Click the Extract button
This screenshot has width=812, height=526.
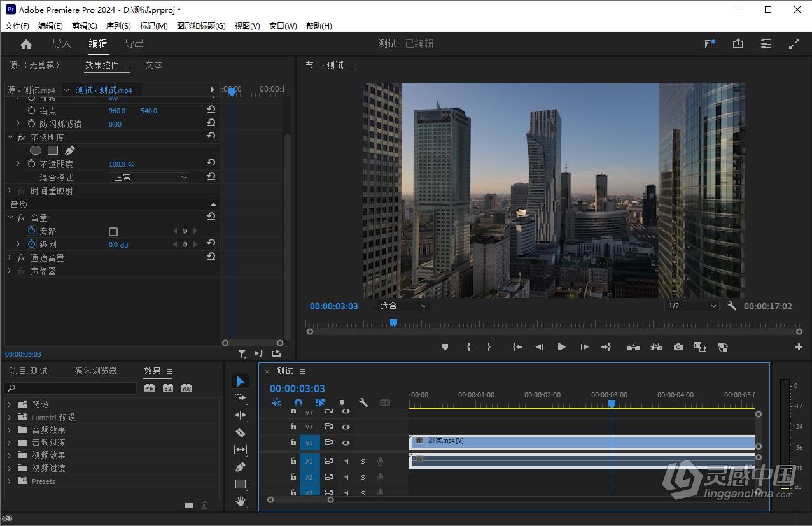(655, 347)
